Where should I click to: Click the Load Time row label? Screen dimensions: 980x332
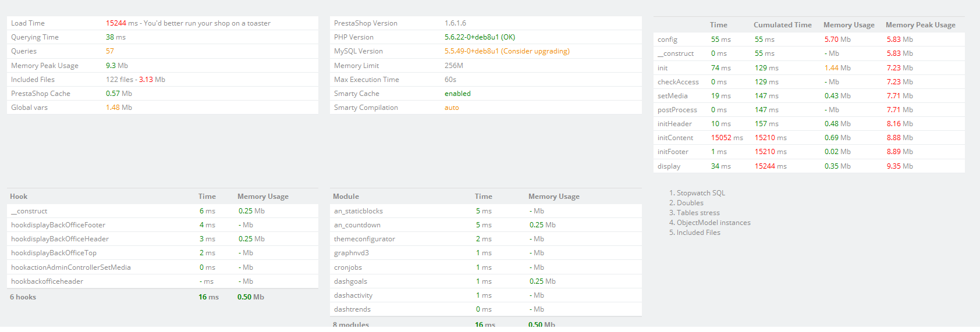click(28, 23)
